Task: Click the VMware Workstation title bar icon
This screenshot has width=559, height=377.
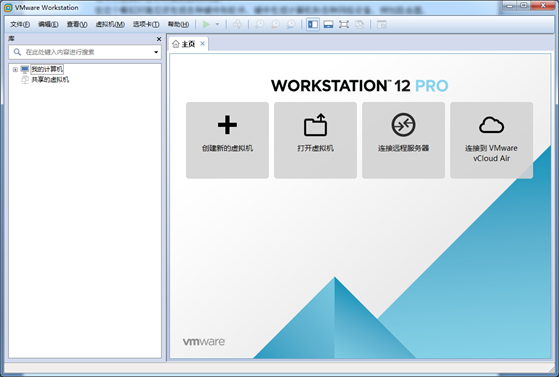Action: click(8, 7)
